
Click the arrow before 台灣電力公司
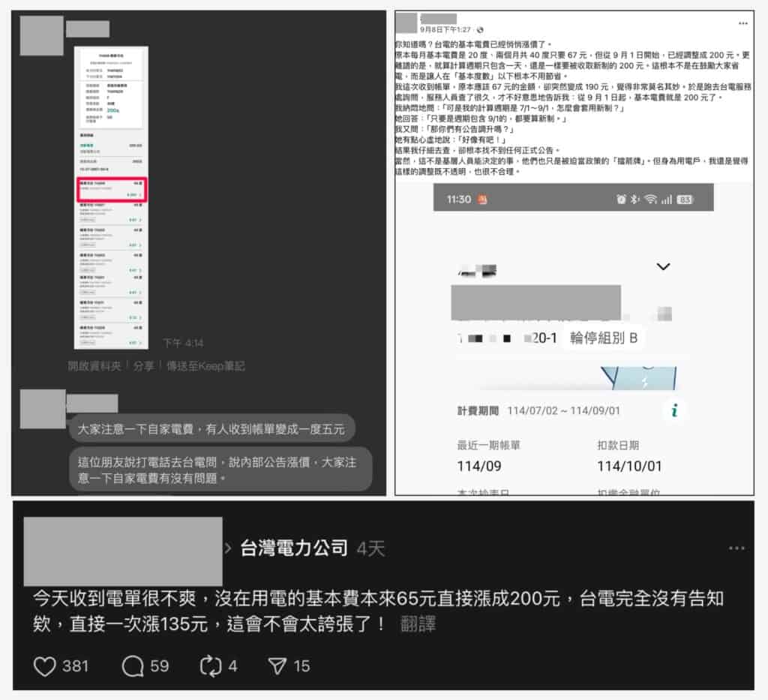click(x=228, y=548)
